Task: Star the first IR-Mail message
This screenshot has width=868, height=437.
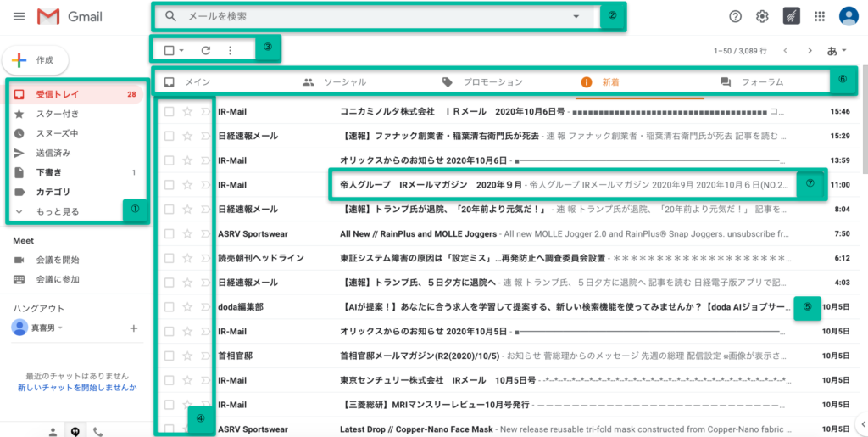Action: tap(187, 111)
